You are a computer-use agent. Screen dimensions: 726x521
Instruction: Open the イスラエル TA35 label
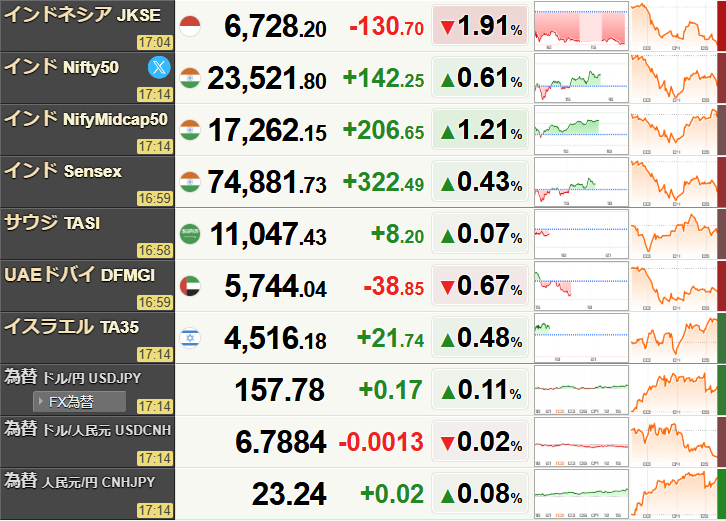[71, 326]
